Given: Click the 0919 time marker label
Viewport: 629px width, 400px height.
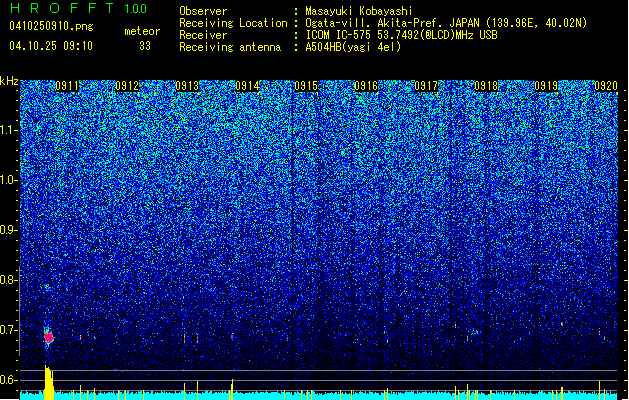Looking at the screenshot, I should (546, 86).
